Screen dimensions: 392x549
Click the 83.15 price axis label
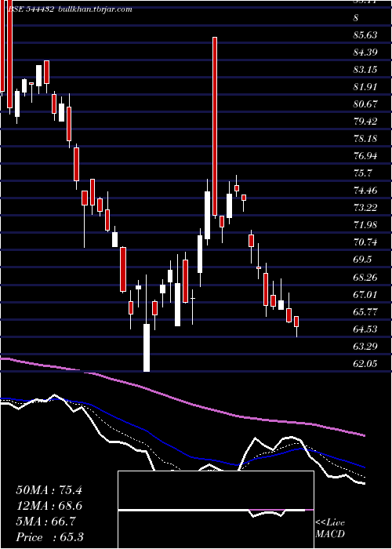coord(365,70)
